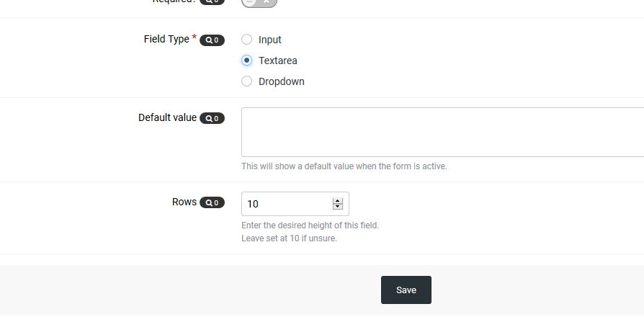Click inside the Default value textarea
This screenshot has height=322, width=644.
tap(441, 132)
